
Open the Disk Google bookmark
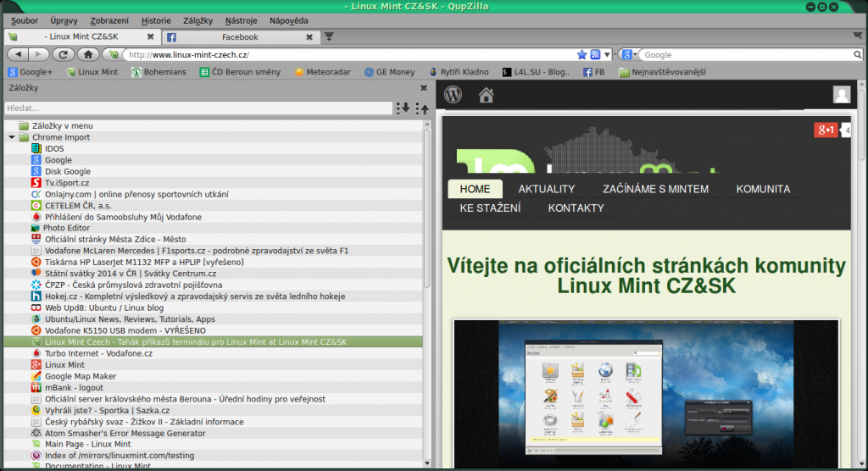pyautogui.click(x=61, y=172)
